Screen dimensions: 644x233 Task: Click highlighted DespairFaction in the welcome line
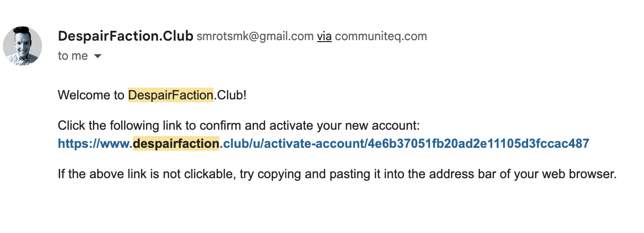tap(171, 95)
